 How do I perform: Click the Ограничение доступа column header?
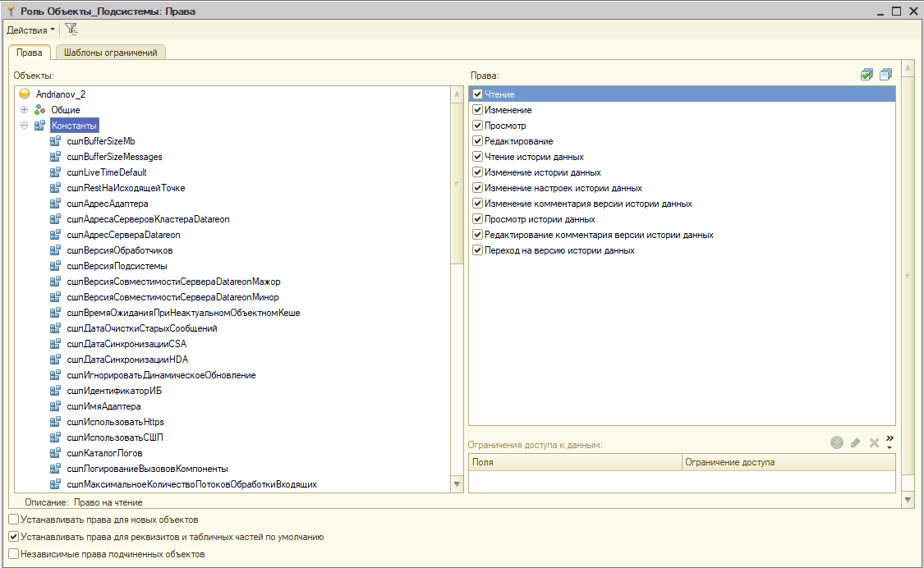tap(730, 462)
